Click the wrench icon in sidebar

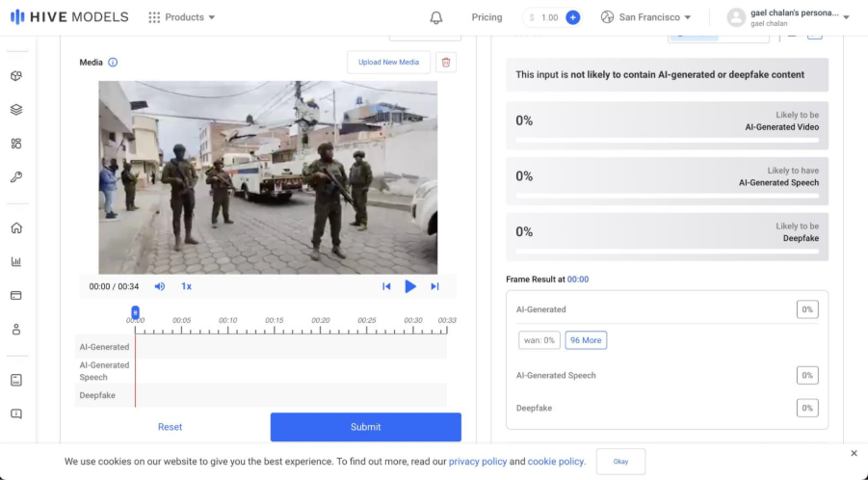(16, 177)
